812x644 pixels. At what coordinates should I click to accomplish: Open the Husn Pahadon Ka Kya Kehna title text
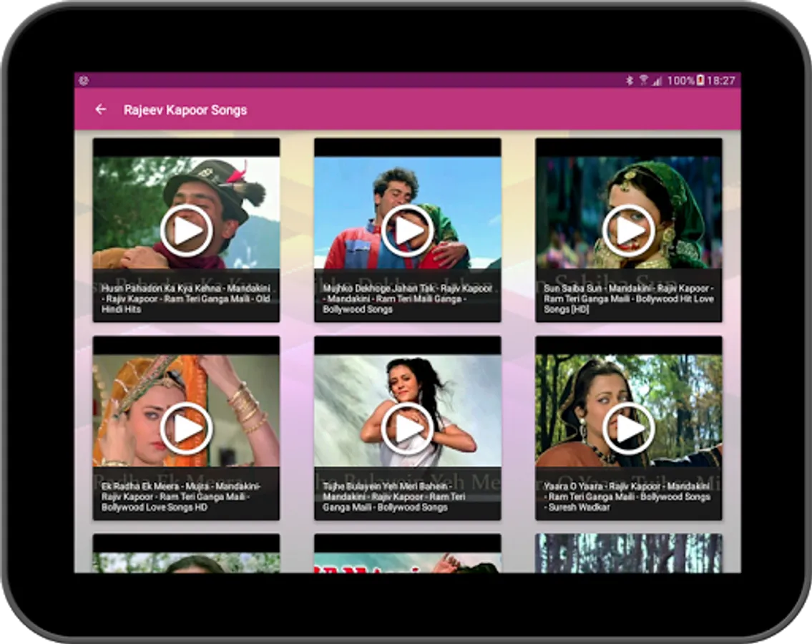point(186,298)
